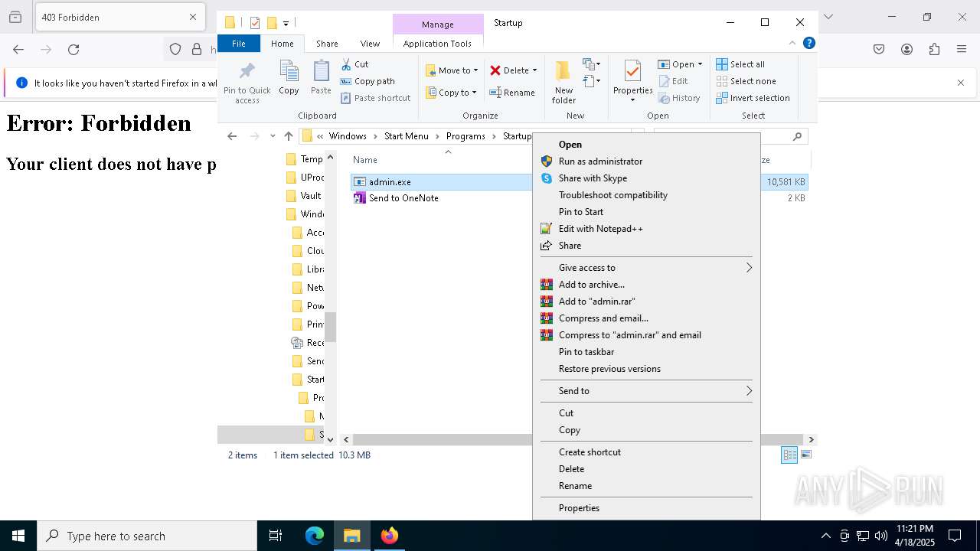Choose Share with Skype
Image resolution: width=980 pixels, height=551 pixels.
pos(646,178)
